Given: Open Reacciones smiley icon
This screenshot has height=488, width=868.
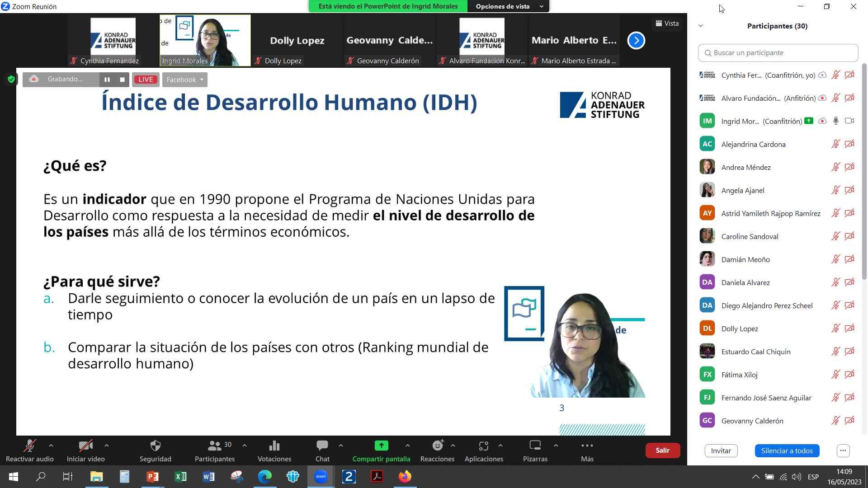Looking at the screenshot, I should click(437, 446).
